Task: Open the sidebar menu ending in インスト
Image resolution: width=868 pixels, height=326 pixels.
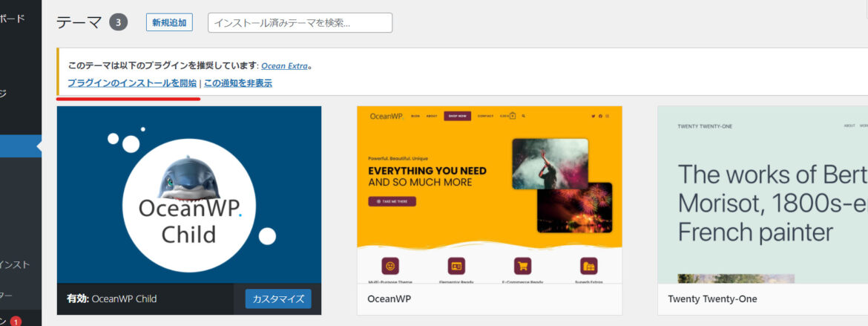Action: tap(15, 264)
